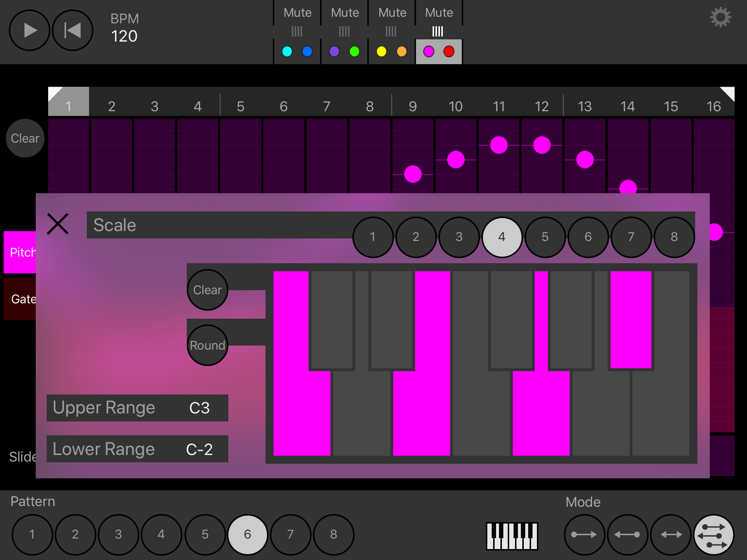The width and height of the screenshot is (747, 560).
Task: Click the magenta color dot on the fourth track
Action: click(x=429, y=51)
